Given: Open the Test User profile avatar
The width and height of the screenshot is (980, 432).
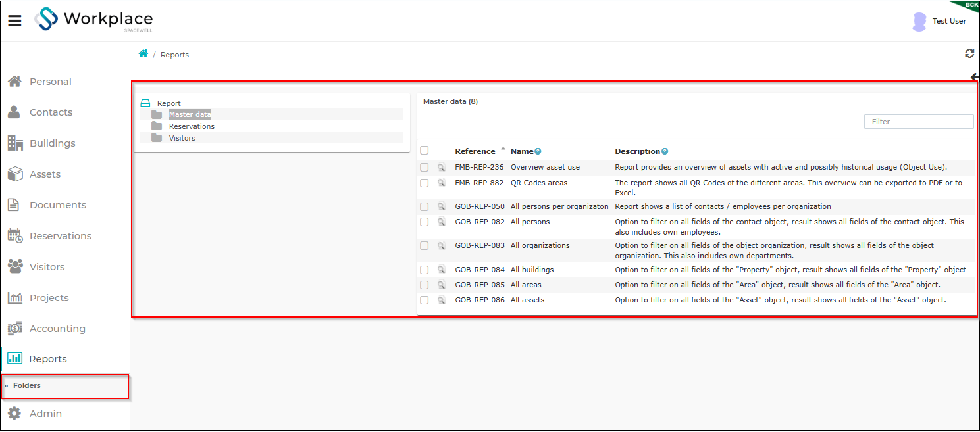Looking at the screenshot, I should click(x=919, y=22).
